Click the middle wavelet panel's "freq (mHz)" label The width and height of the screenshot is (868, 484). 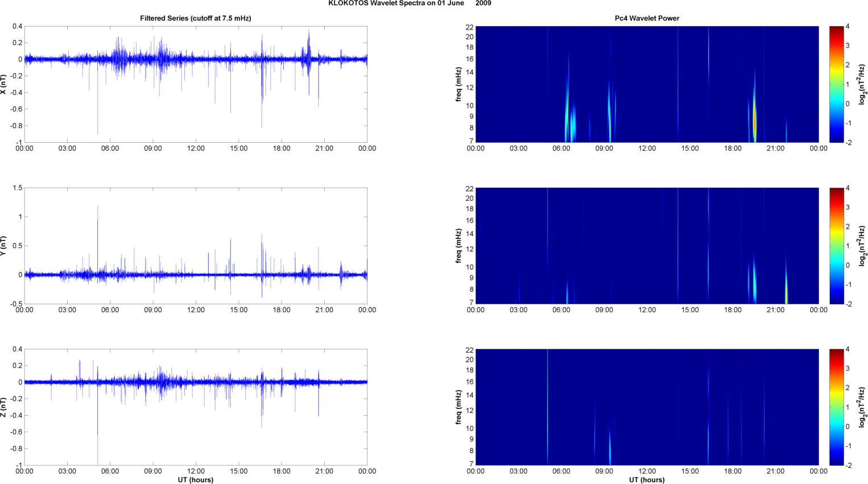click(x=458, y=246)
